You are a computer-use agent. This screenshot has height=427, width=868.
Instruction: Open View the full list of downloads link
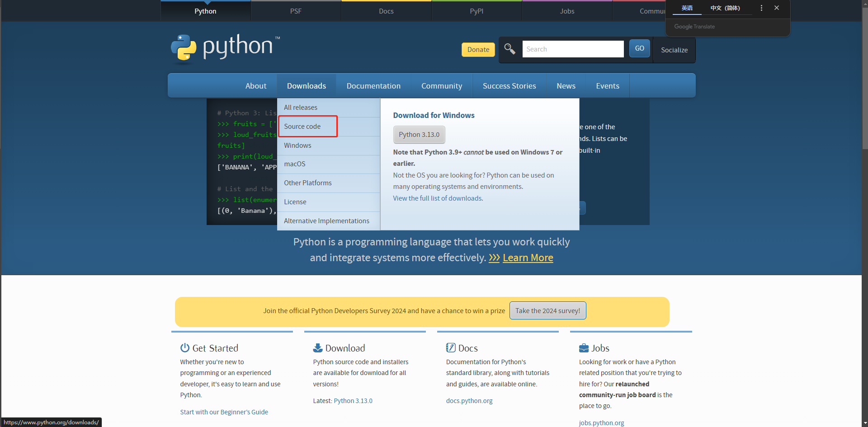[437, 198]
